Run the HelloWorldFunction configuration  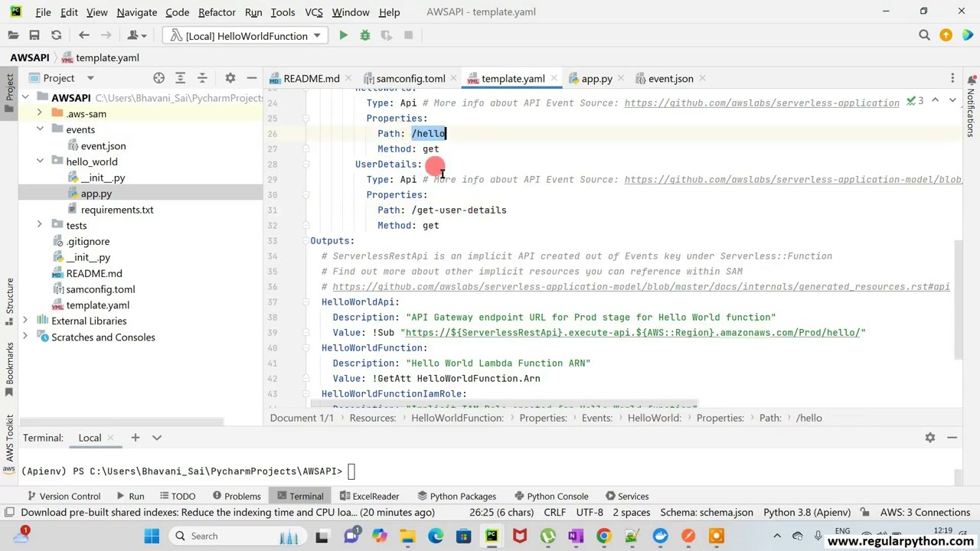point(343,35)
